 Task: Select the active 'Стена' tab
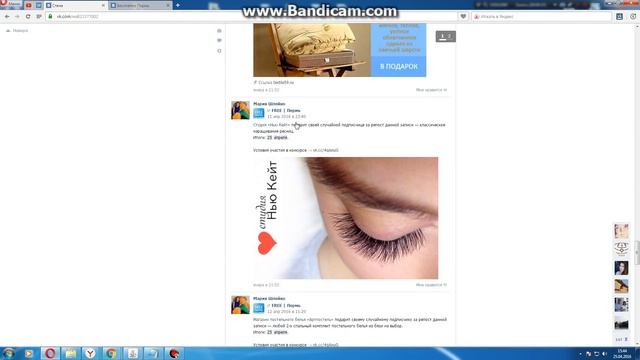click(x=75, y=5)
